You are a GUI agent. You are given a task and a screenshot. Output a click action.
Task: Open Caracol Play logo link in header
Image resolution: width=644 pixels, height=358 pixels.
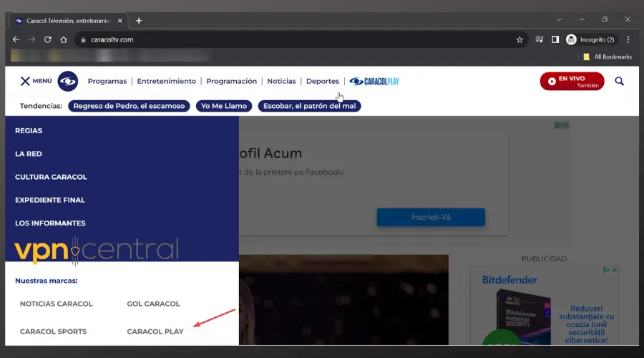pos(374,81)
